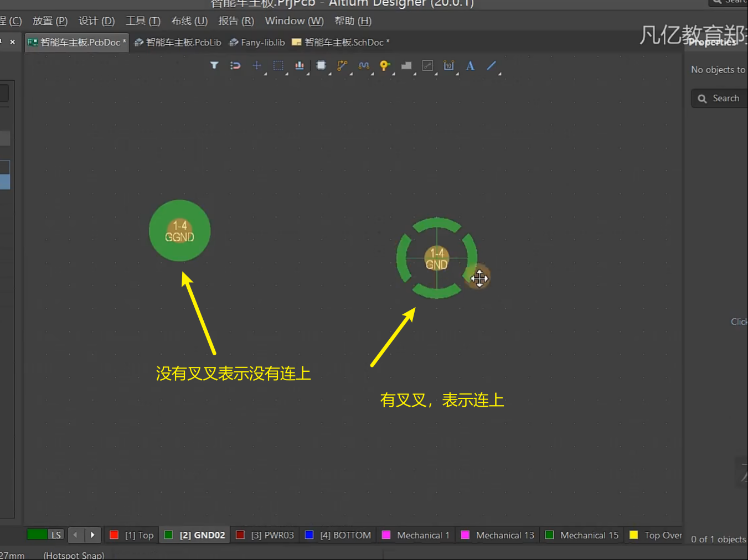The image size is (748, 560).
Task: Click the blue BOTTOM layer color swatch
Action: click(x=309, y=535)
